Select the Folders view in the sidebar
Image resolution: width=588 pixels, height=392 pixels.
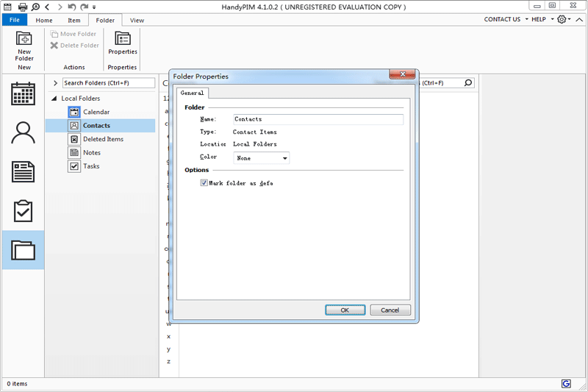click(x=23, y=250)
